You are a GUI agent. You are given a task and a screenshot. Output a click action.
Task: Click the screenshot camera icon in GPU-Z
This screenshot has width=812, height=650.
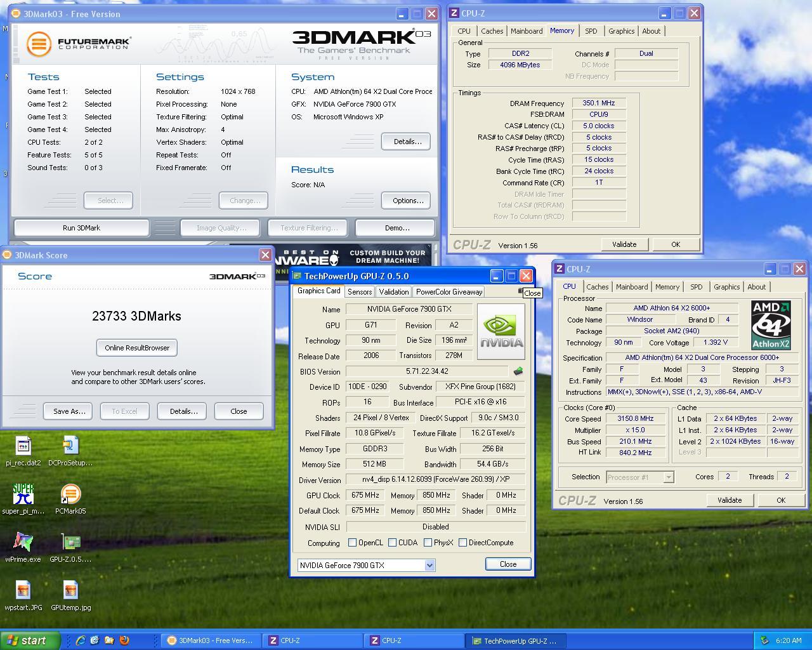pos(521,291)
